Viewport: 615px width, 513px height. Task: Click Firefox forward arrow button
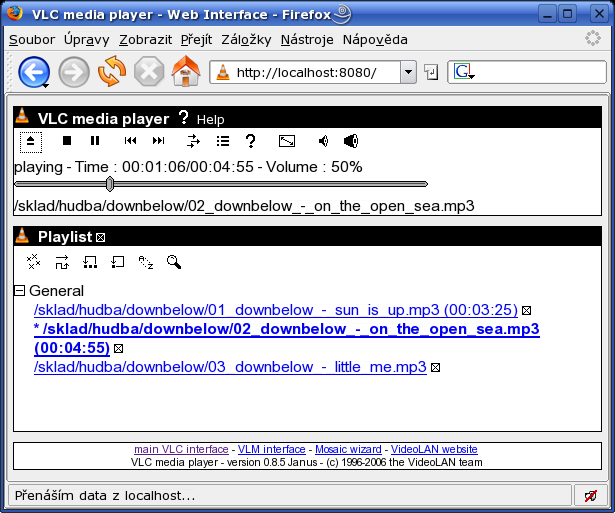tap(74, 72)
